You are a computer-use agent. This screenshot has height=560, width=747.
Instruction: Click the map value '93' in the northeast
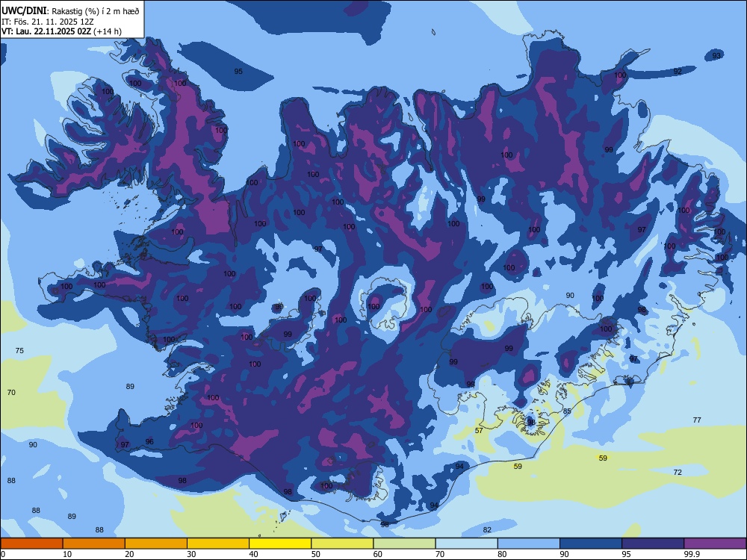tap(716, 56)
